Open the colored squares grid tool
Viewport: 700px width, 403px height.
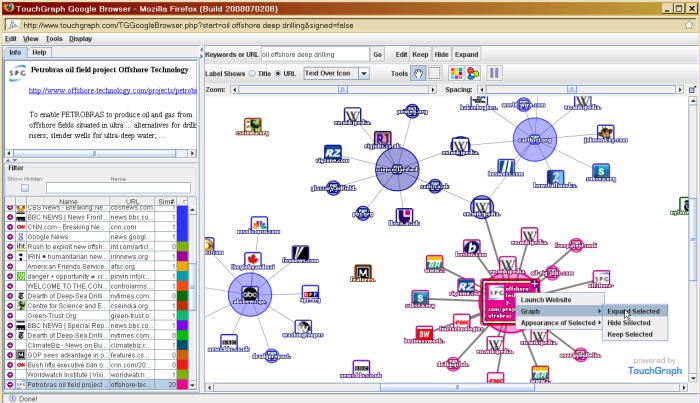(x=456, y=73)
